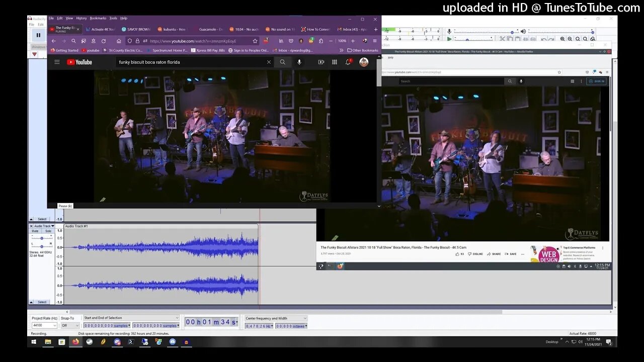Close Audio Track with its X button

point(31,226)
